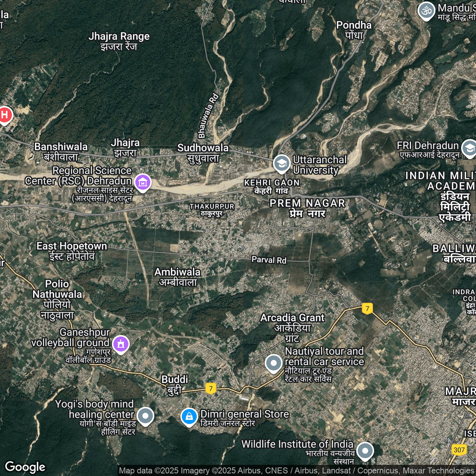Click the Google logo
Screen dimensions: 476x476
click(25, 467)
